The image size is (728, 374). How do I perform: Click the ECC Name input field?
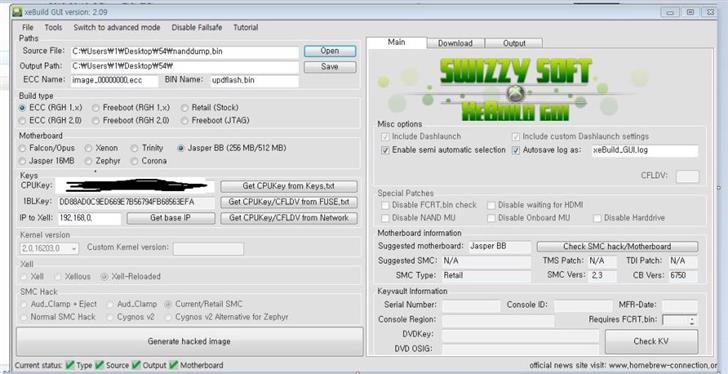coord(114,81)
